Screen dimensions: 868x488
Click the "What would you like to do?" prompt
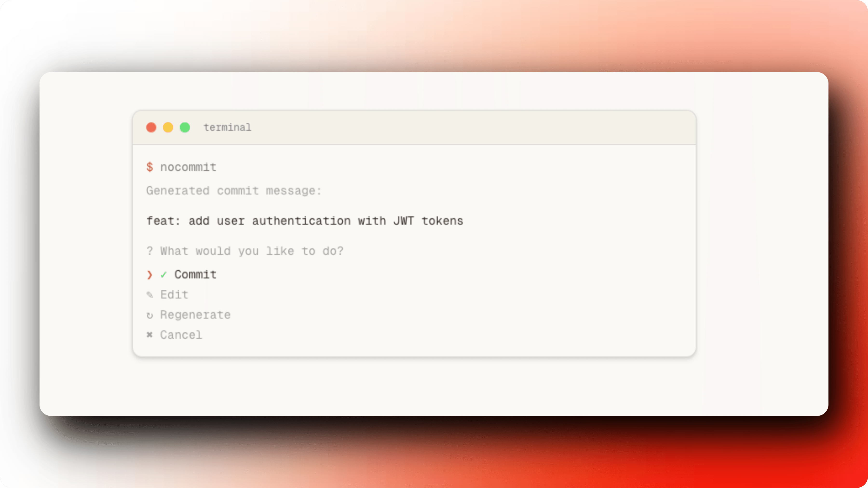(x=252, y=251)
